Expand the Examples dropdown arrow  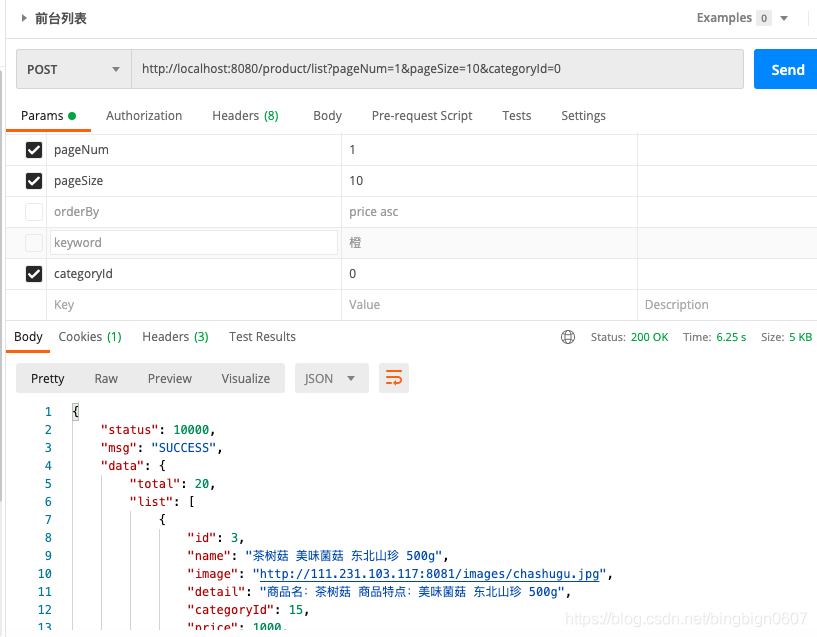[x=783, y=18]
